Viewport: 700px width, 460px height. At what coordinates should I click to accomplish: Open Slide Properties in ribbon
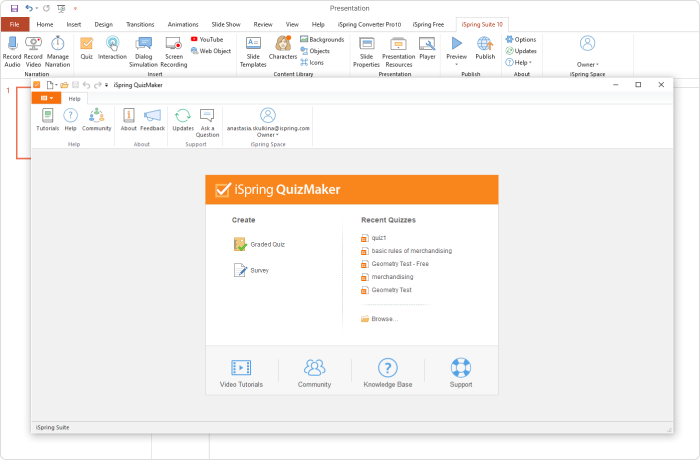point(367,51)
